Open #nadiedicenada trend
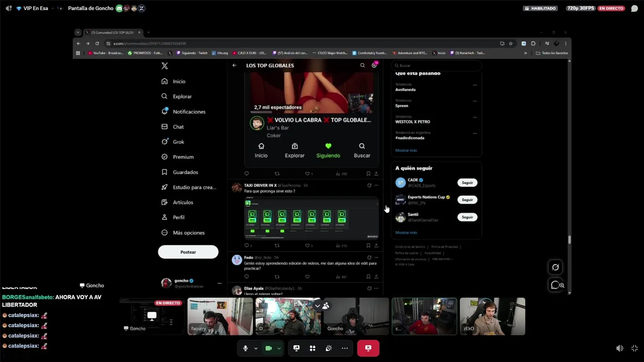Viewport: 644px width, 362px height. [x=410, y=138]
